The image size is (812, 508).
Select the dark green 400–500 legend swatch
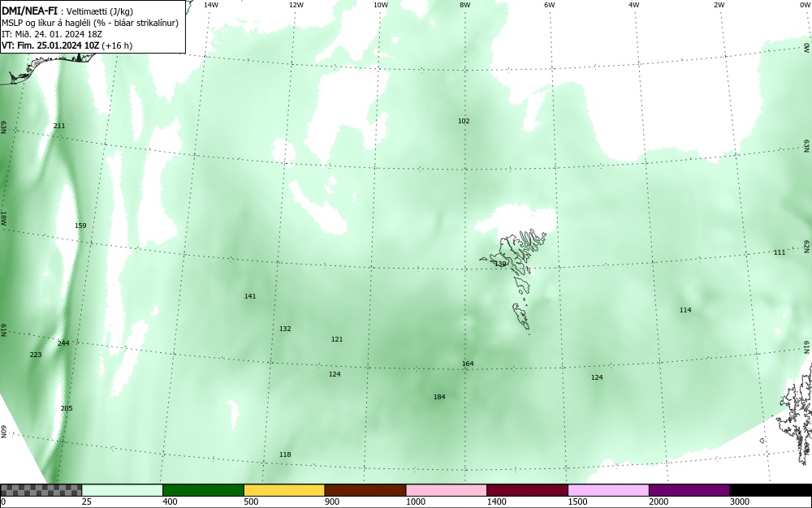(203, 490)
